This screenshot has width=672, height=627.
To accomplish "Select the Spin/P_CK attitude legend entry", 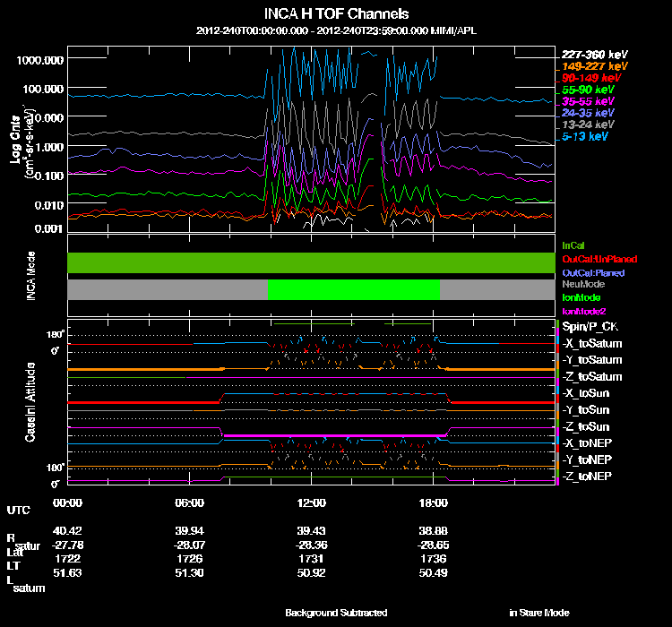I will tap(590, 327).
